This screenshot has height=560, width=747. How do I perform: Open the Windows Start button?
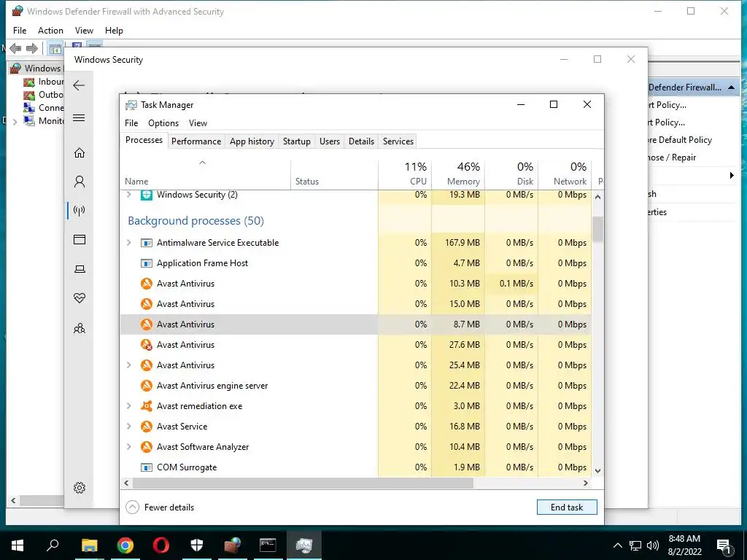[x=18, y=545]
